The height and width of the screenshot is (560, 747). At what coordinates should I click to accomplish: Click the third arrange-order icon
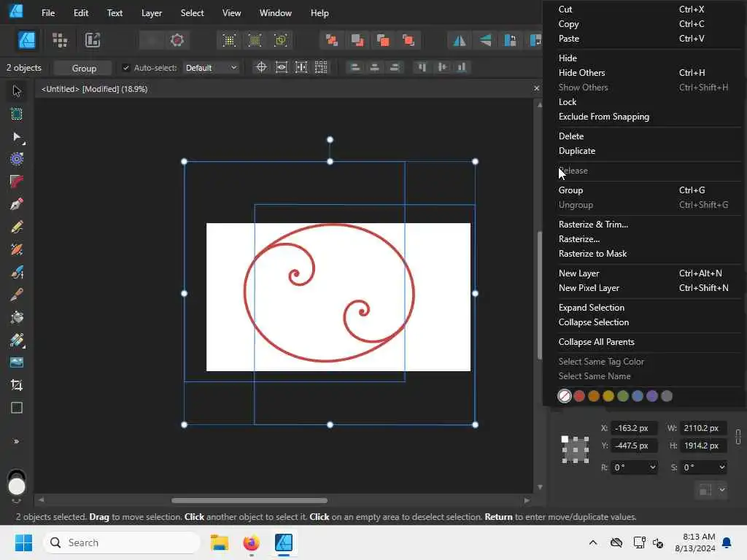coord(383,40)
